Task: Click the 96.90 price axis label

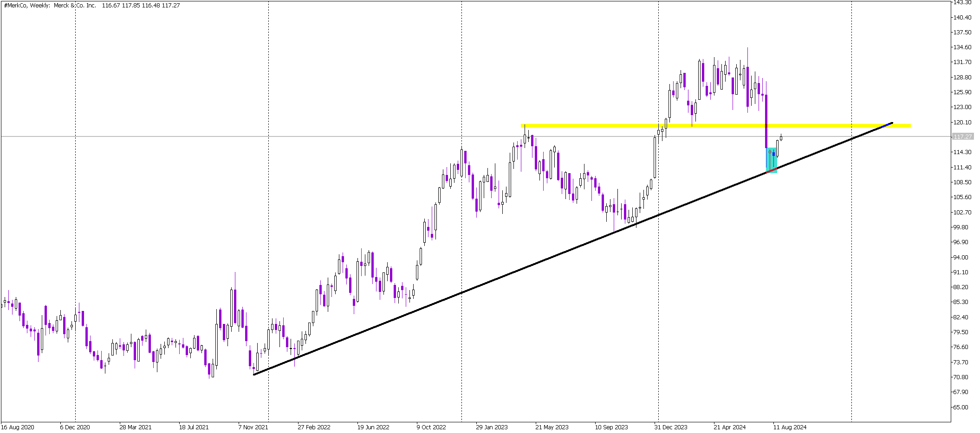Action: tap(961, 242)
